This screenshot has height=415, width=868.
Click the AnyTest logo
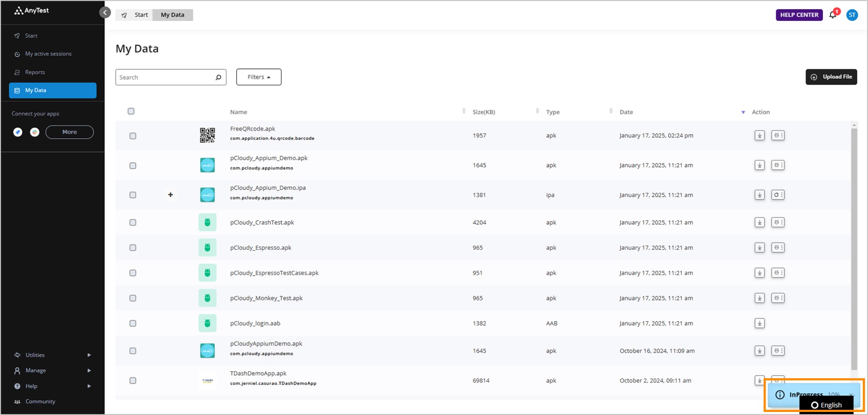pos(32,10)
